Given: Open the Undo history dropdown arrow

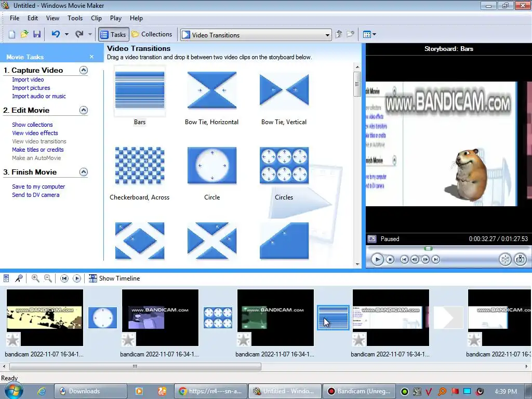Looking at the screenshot, I should click(x=66, y=34).
